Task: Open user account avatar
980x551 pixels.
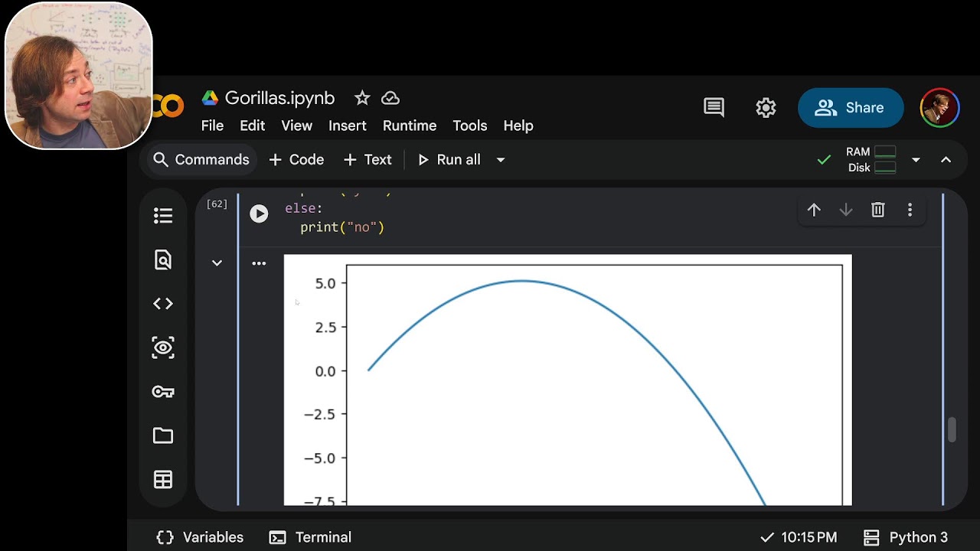Action: [939, 108]
